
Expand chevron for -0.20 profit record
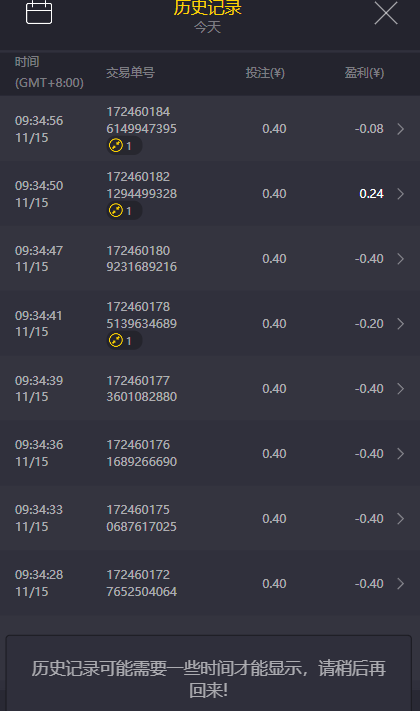[x=400, y=324]
